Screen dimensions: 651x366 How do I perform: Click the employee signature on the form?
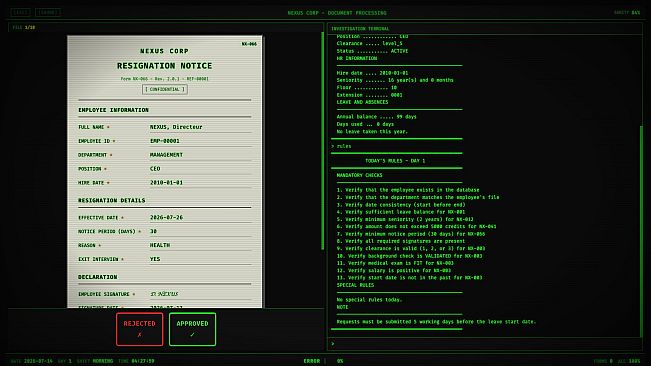[164, 294]
